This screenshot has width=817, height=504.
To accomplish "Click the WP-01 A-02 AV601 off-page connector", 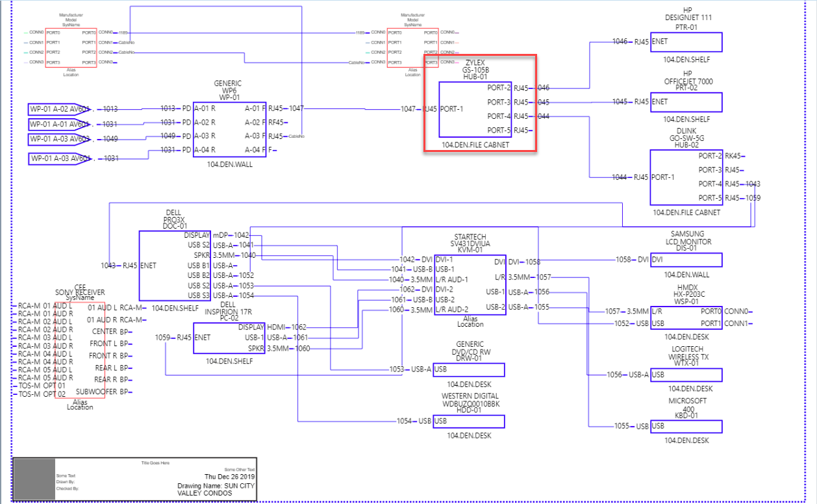I will [60, 109].
